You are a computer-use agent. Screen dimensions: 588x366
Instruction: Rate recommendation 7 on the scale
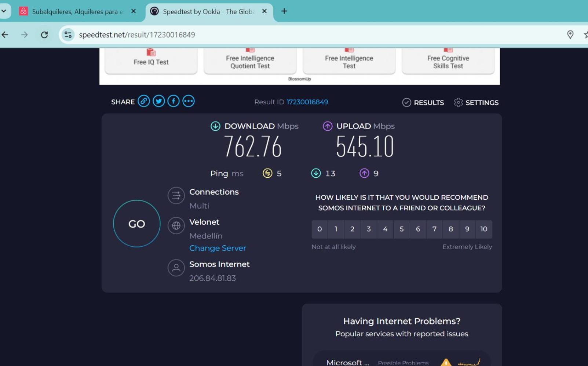pyautogui.click(x=434, y=229)
